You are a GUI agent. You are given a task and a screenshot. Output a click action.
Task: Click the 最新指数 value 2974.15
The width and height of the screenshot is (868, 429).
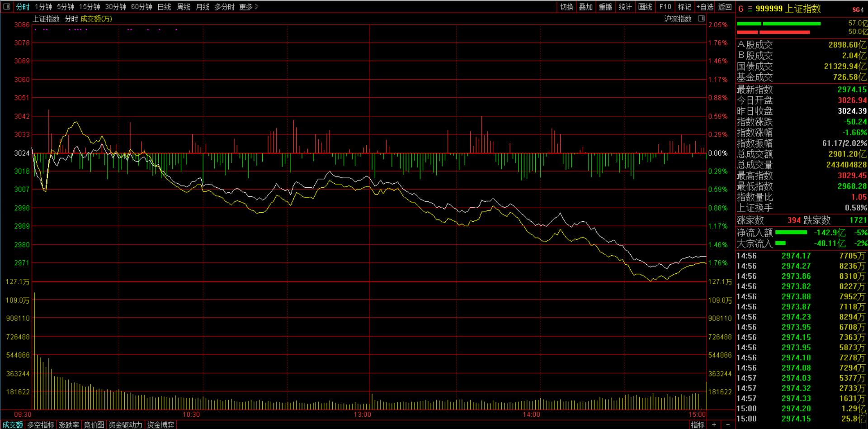(852, 90)
